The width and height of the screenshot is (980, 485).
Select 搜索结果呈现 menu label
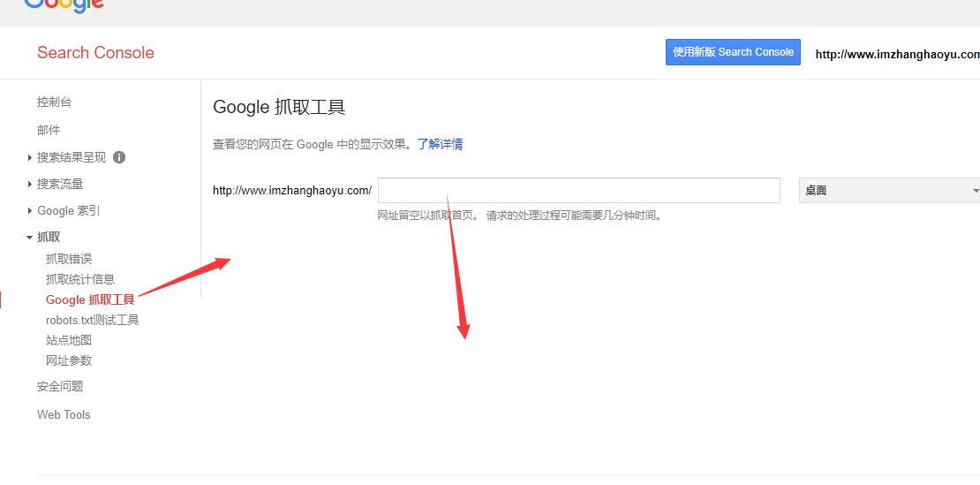click(72, 157)
